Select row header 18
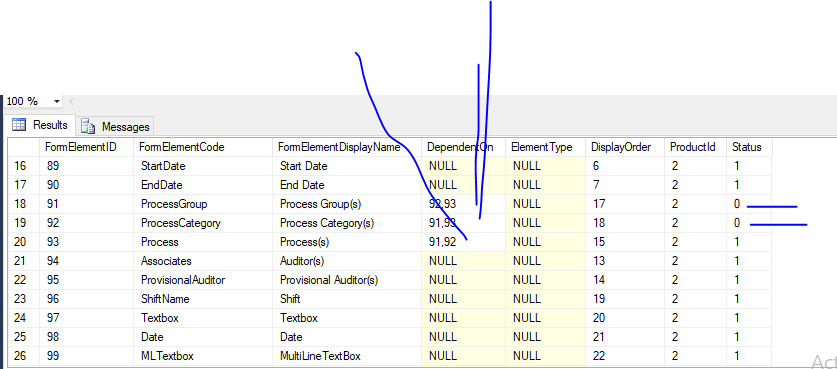 23,204
